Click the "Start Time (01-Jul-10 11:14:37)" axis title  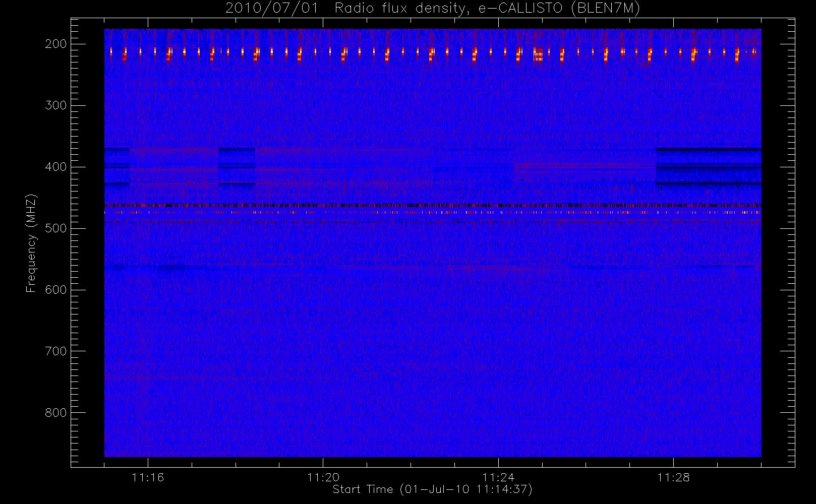point(433,489)
